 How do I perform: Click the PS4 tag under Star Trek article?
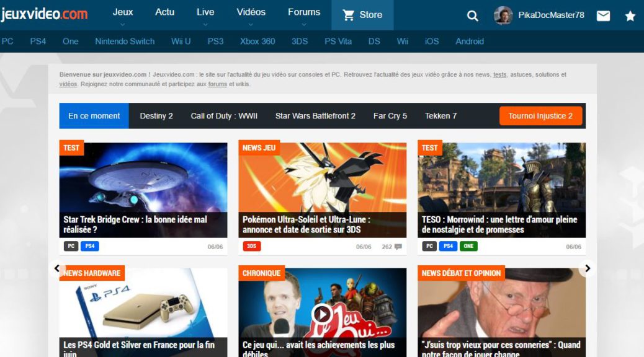(x=89, y=246)
